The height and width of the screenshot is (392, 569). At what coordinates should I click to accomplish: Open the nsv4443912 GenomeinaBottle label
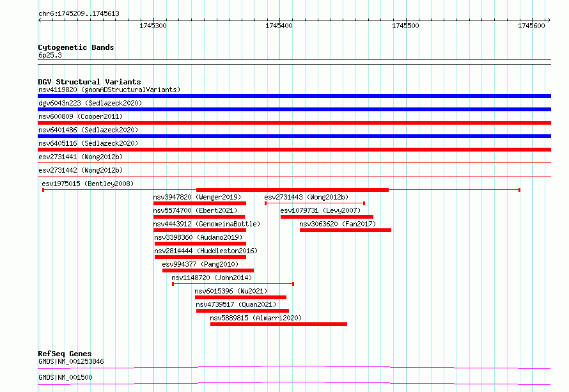[207, 224]
